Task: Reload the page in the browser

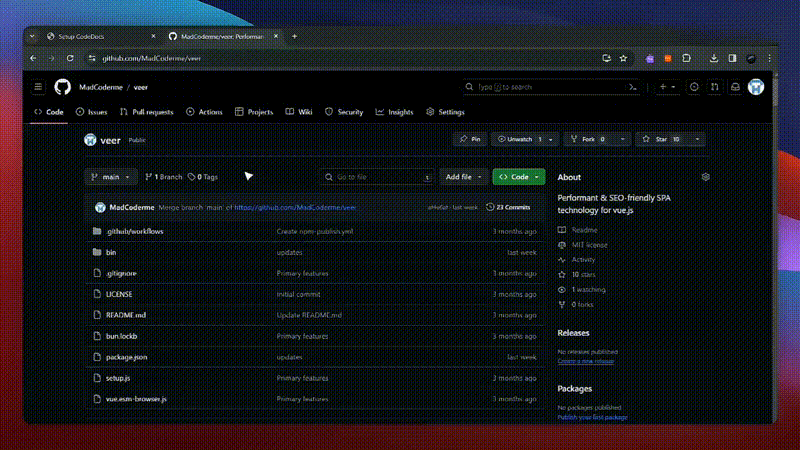Action: pos(70,58)
